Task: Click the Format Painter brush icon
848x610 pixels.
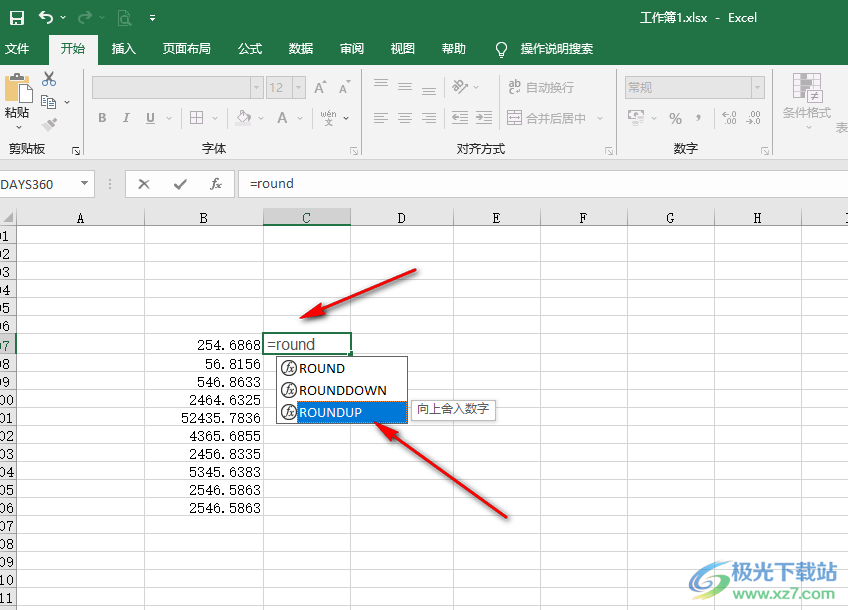Action: click(49, 124)
